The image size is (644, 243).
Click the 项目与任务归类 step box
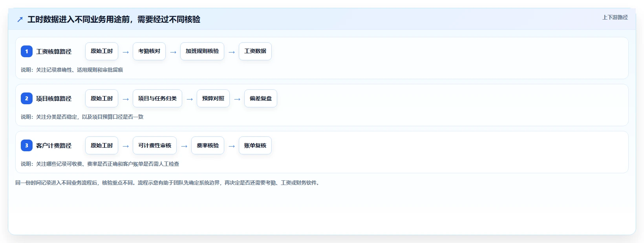(x=157, y=98)
